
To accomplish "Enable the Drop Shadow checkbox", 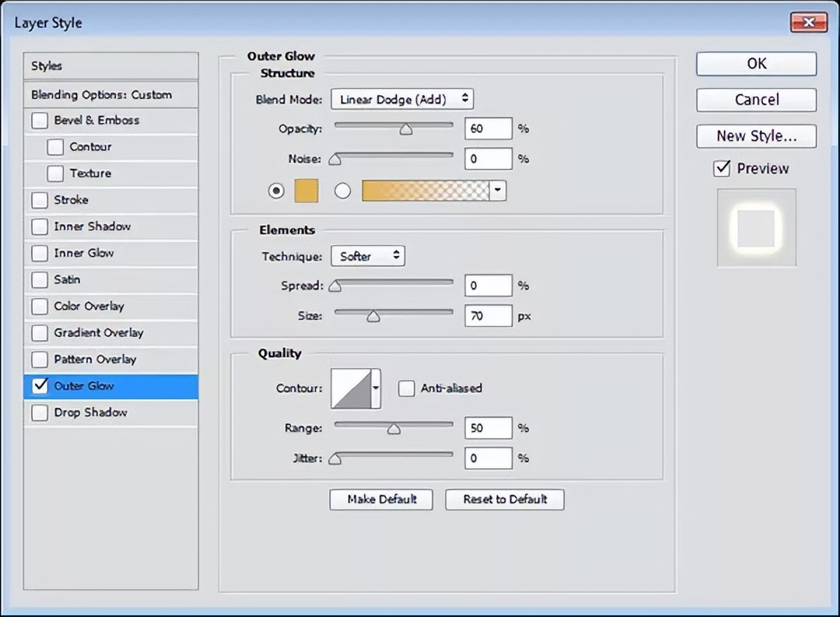I will click(40, 413).
